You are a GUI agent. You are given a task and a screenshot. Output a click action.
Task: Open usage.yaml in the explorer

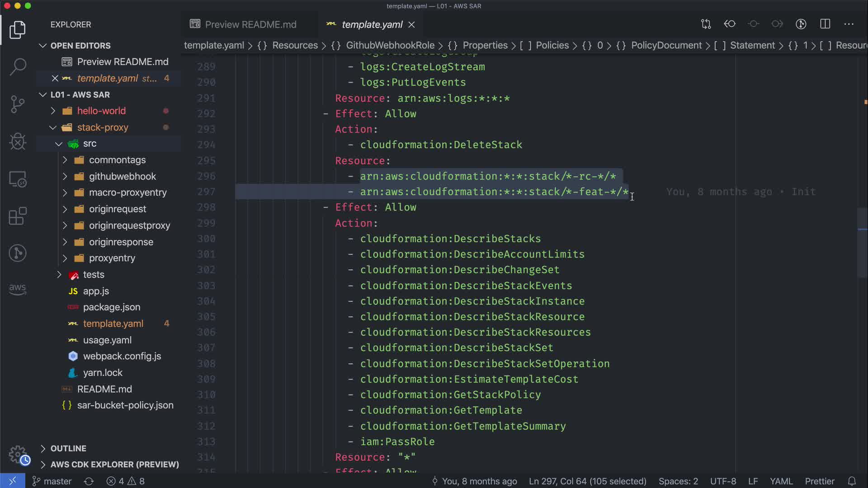(x=107, y=340)
